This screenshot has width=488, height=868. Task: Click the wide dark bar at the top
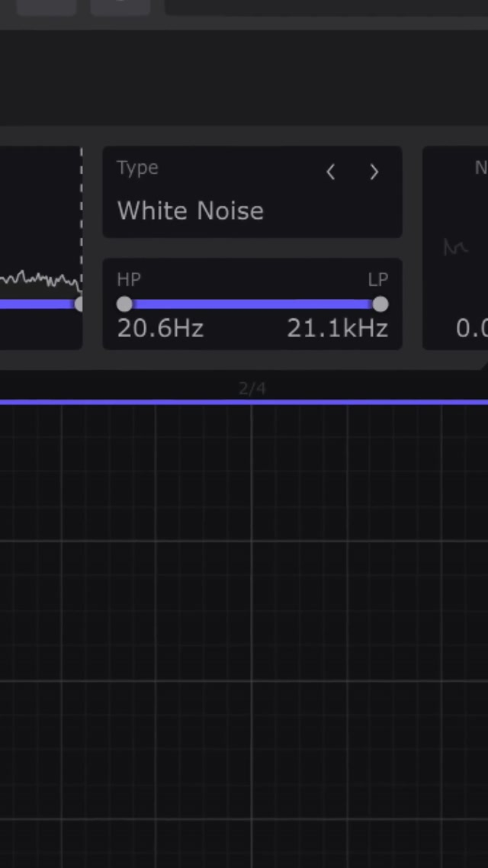click(326, 7)
